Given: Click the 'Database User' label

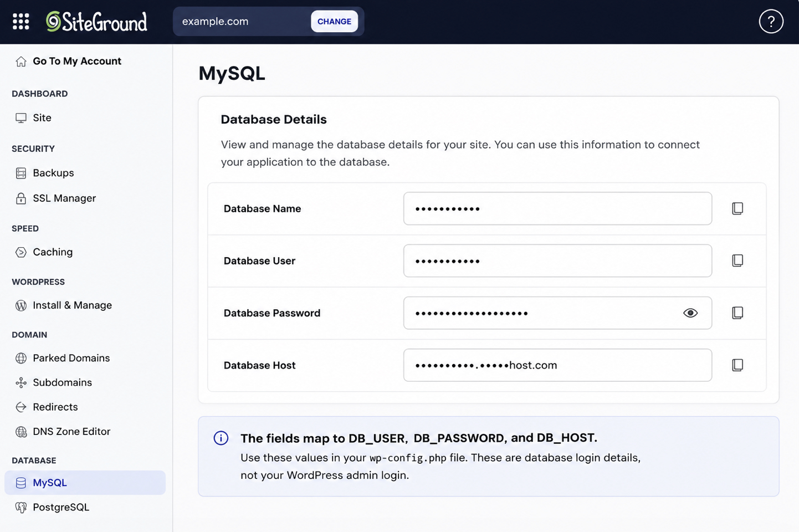Looking at the screenshot, I should pos(259,261).
